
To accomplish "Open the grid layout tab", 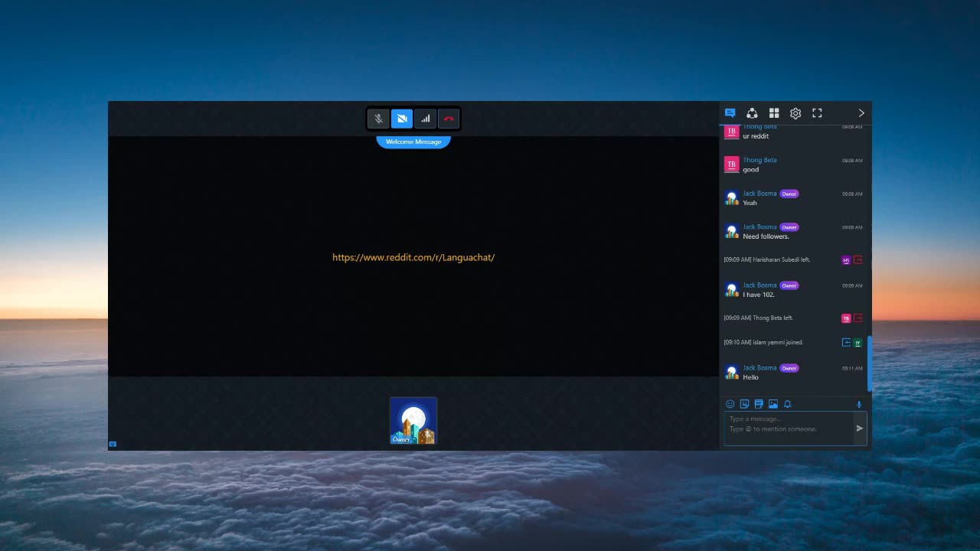I will [774, 113].
